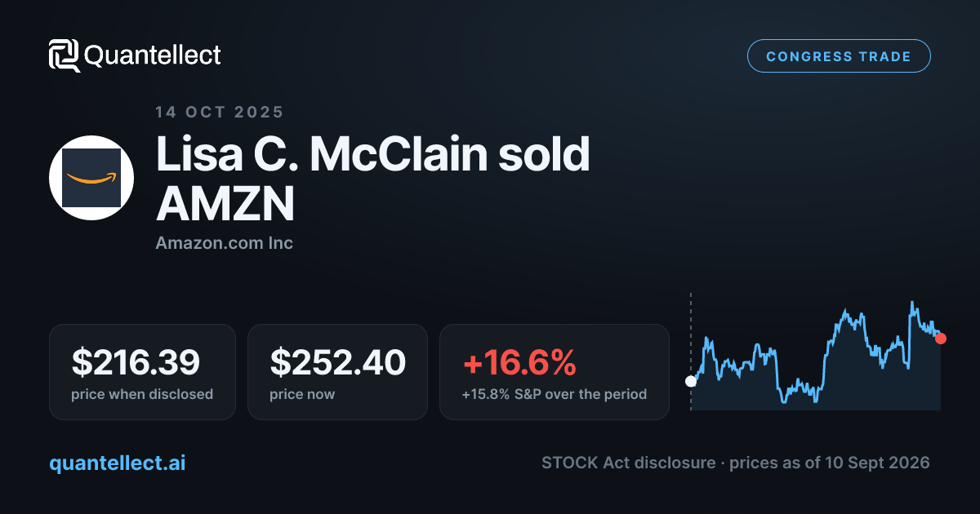Select the white start-point chart marker
The width and height of the screenshot is (980, 514).
click(691, 381)
